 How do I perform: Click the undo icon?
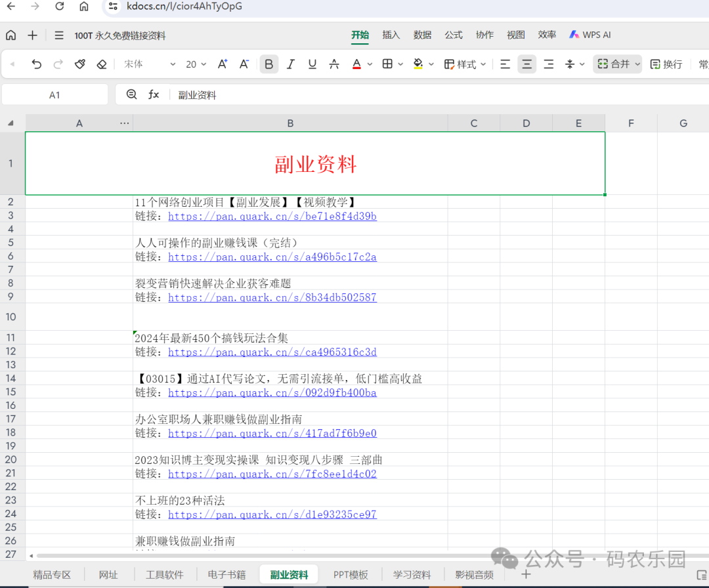pyautogui.click(x=37, y=64)
